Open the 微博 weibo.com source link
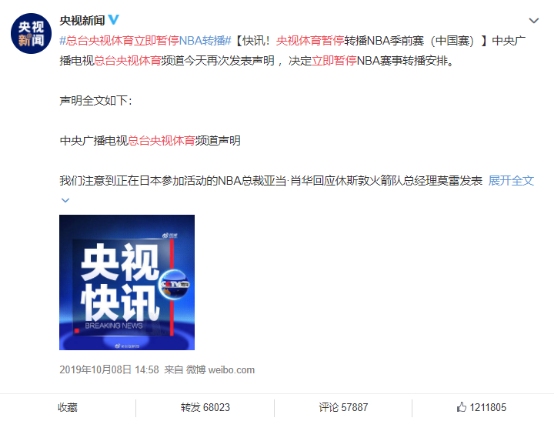Screen dimensions: 554x421 tap(220, 370)
